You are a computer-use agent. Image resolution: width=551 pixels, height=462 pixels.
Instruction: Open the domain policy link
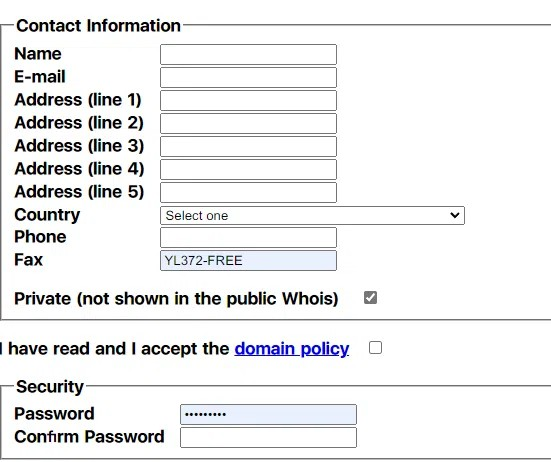(x=292, y=349)
